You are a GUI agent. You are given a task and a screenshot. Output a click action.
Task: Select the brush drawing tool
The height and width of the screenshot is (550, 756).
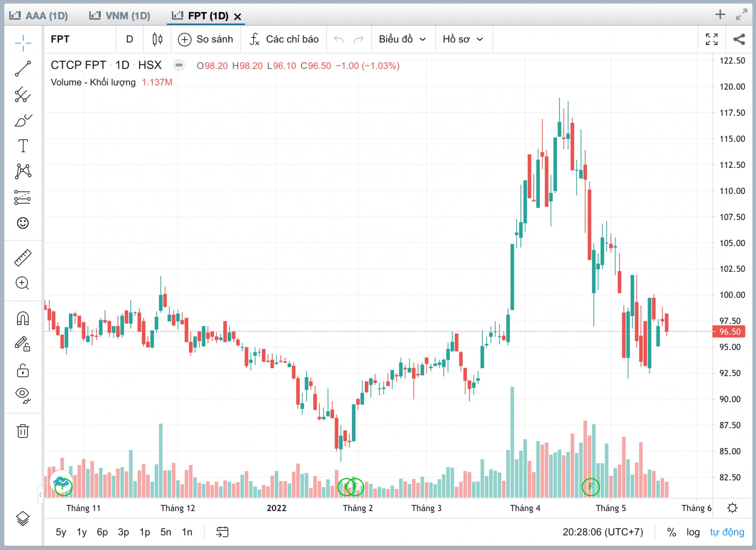point(23,121)
